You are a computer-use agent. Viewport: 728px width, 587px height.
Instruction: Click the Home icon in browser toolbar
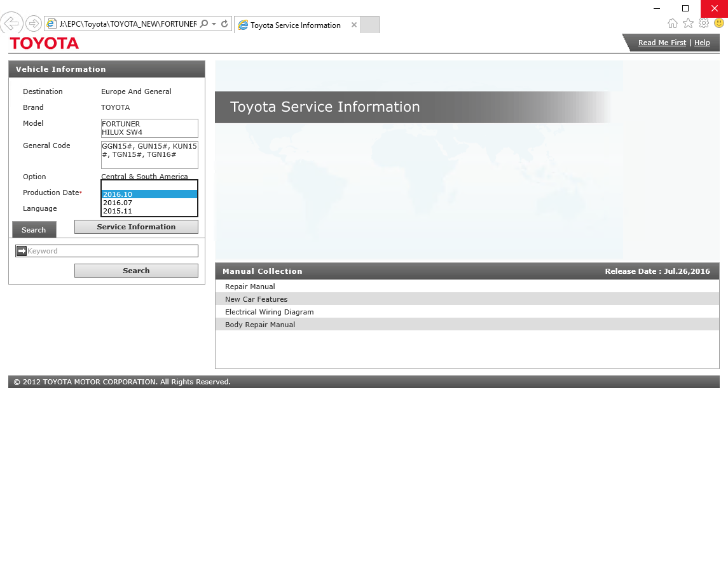(672, 24)
